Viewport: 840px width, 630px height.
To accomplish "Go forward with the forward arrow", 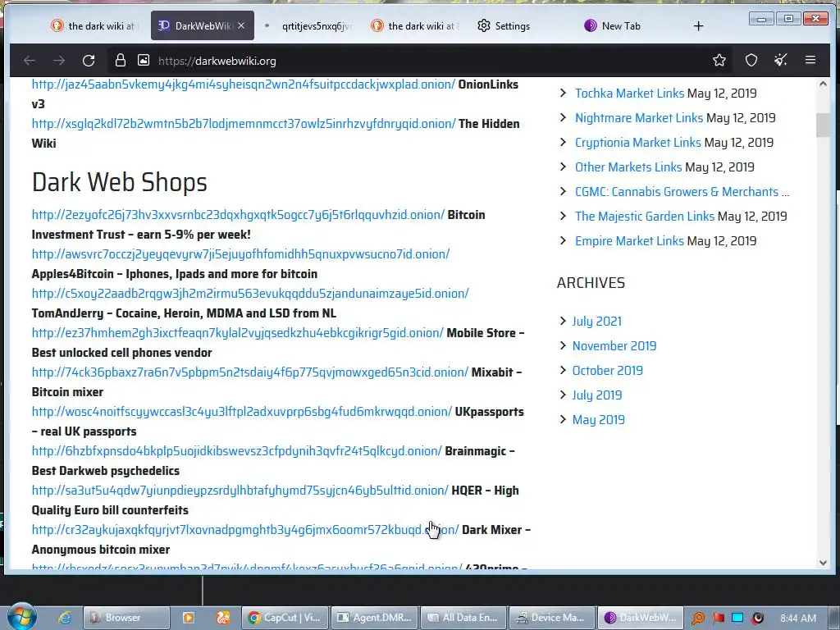I will (59, 61).
